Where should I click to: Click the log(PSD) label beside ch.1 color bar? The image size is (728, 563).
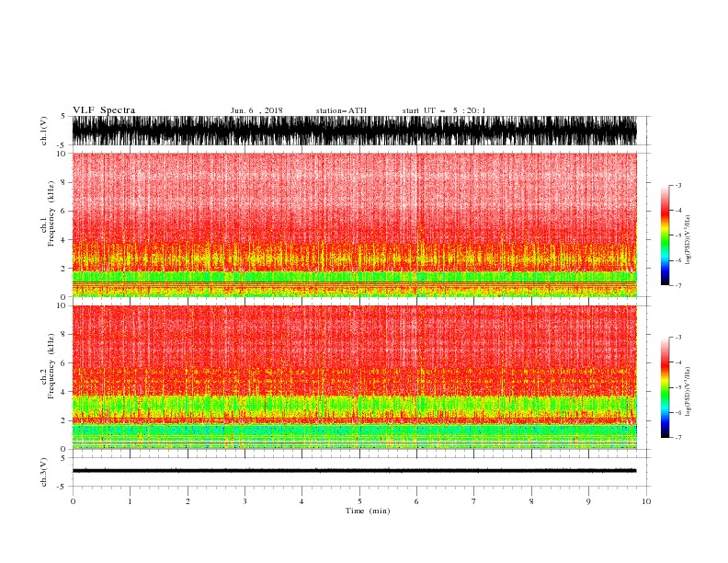coord(688,240)
